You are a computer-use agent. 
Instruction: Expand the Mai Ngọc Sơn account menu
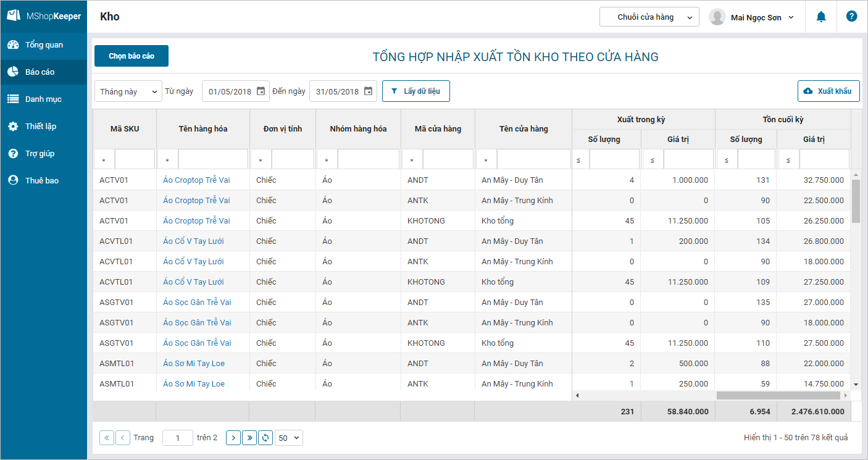(x=791, y=17)
